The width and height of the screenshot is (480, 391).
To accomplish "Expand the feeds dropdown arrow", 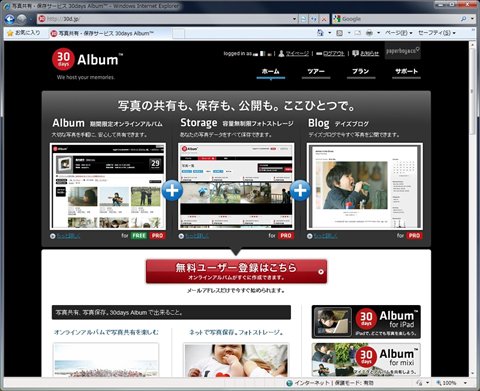I will [x=349, y=33].
